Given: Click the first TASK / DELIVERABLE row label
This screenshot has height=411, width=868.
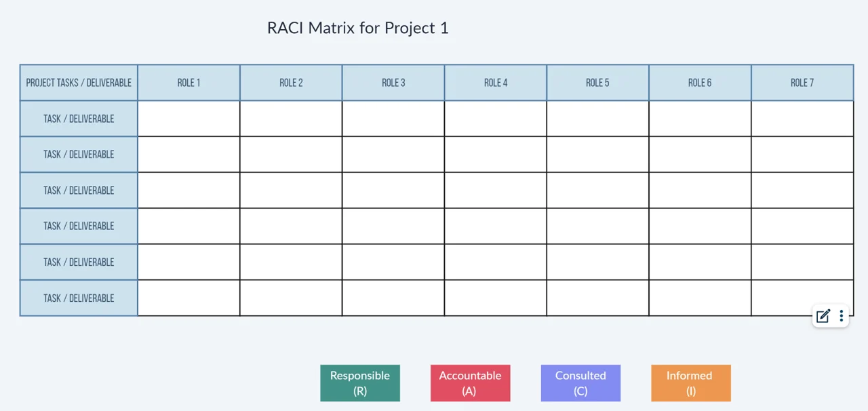Looking at the screenshot, I should 79,119.
